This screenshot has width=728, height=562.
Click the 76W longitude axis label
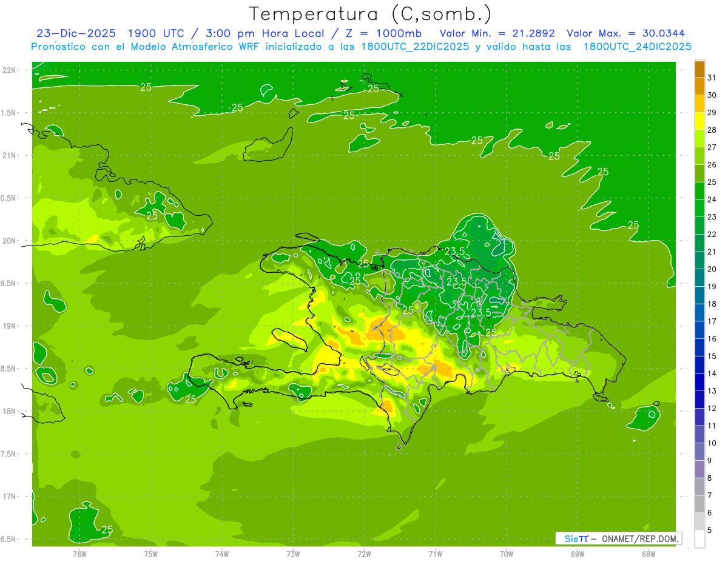(x=79, y=553)
